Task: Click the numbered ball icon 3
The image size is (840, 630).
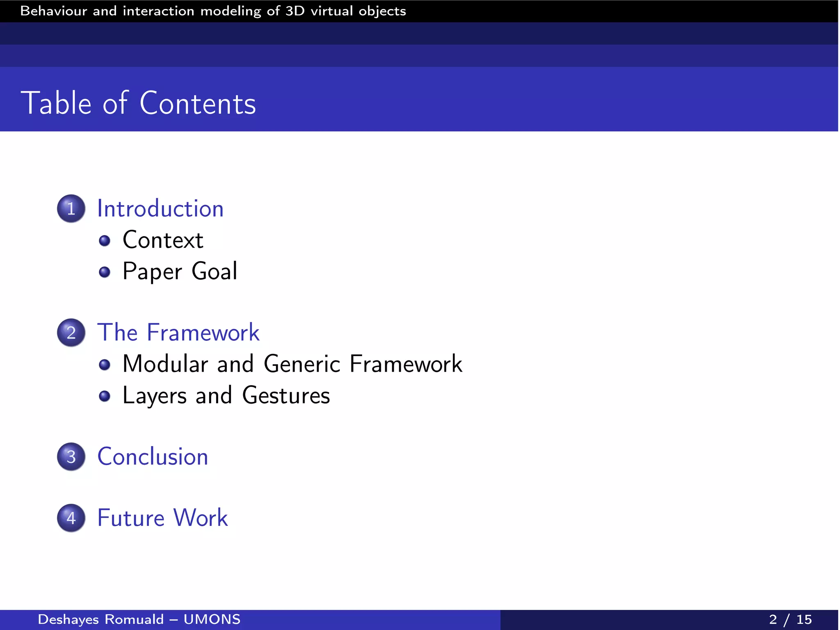Action: 71,457
